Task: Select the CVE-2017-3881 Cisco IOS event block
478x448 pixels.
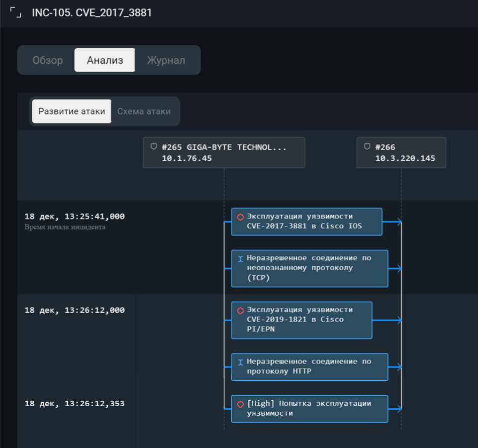Action: 306,222
